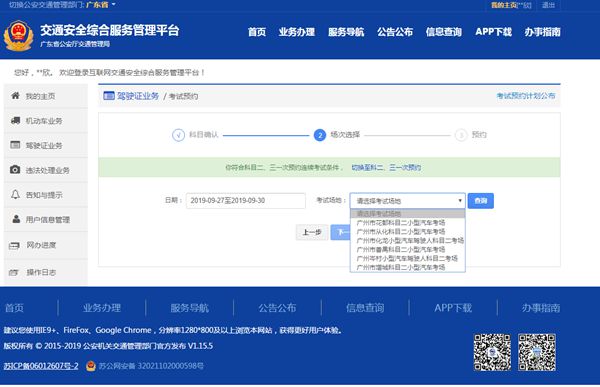Open footer 业务办理 link
Image resolution: width=600 pixels, height=387 pixels.
102,308
